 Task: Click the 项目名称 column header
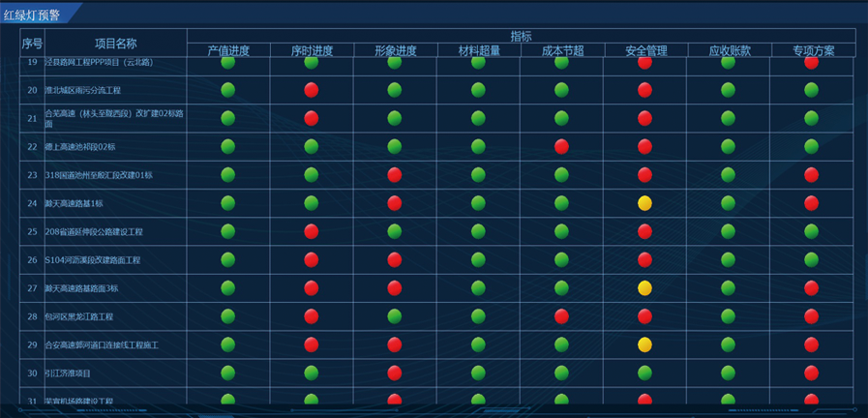point(115,44)
